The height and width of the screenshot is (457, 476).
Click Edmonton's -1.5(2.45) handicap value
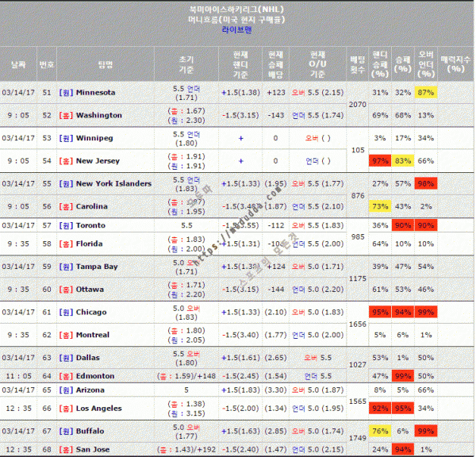[x=240, y=376]
